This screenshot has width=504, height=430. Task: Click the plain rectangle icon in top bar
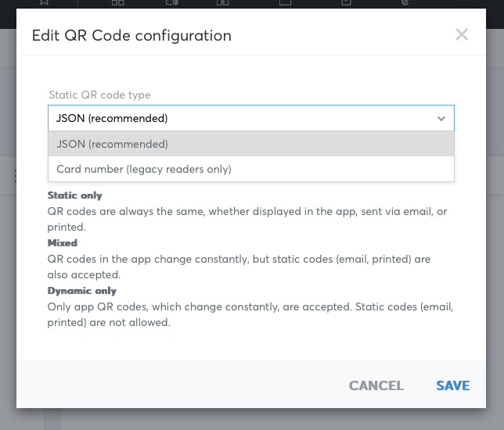click(285, 2)
